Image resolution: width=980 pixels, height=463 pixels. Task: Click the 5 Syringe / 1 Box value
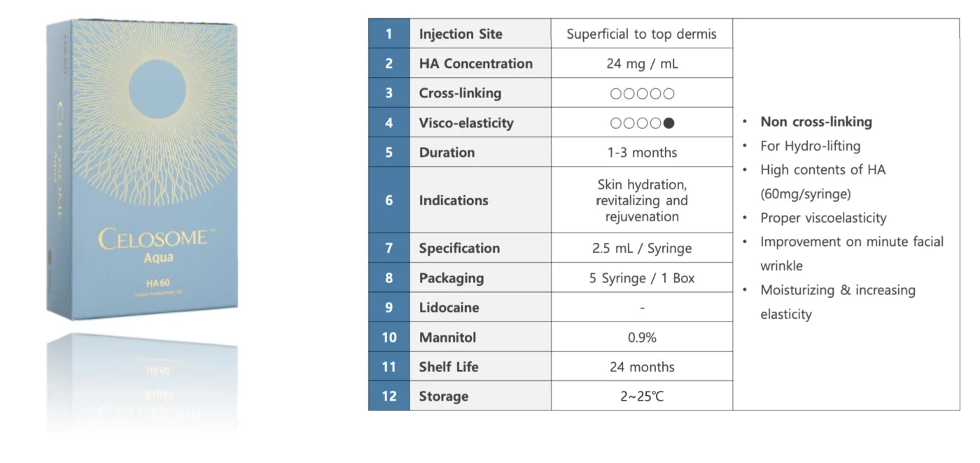point(642,278)
